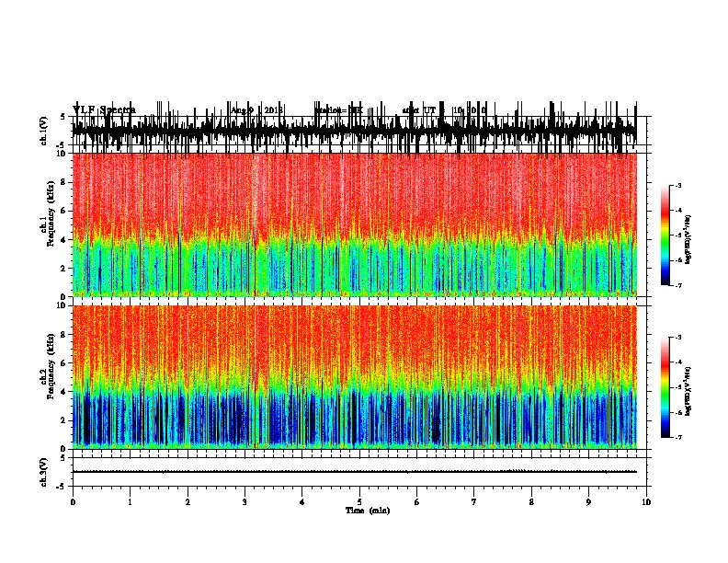728x563 pixels.
Task: Click the "5" tick on time axis
Action: [359, 502]
